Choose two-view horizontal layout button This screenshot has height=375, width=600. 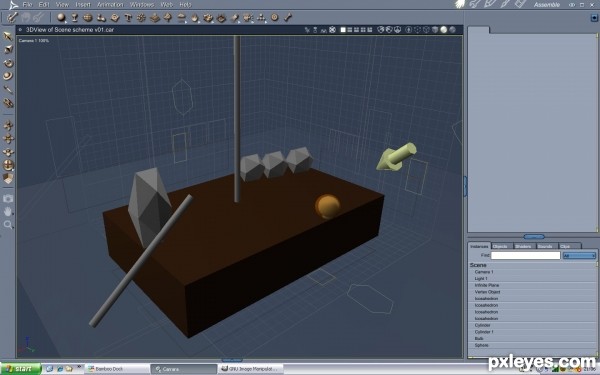(x=350, y=29)
